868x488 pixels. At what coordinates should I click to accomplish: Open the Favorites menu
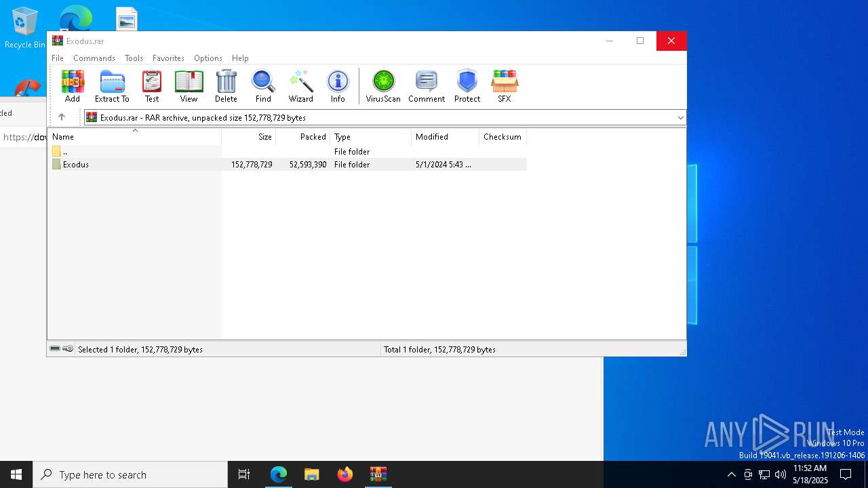point(168,58)
